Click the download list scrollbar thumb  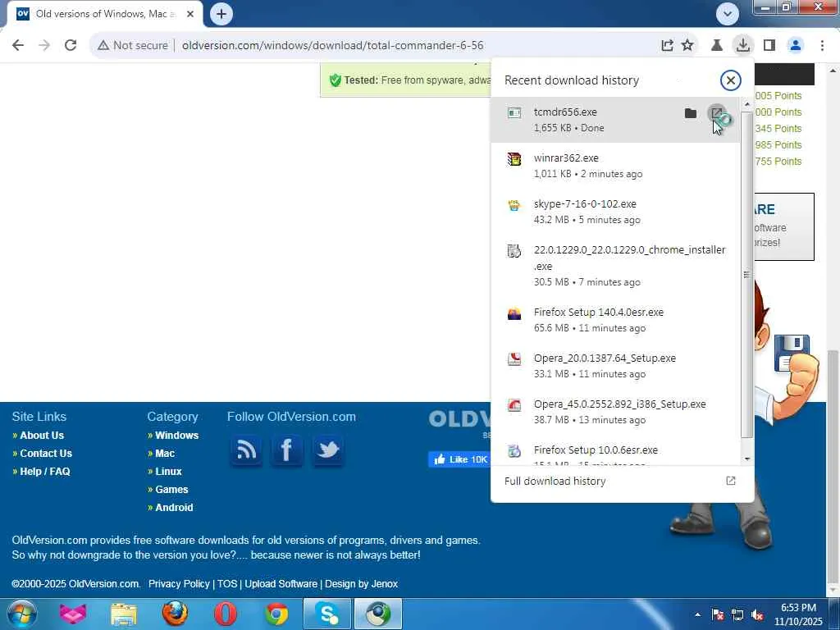pyautogui.click(x=746, y=274)
